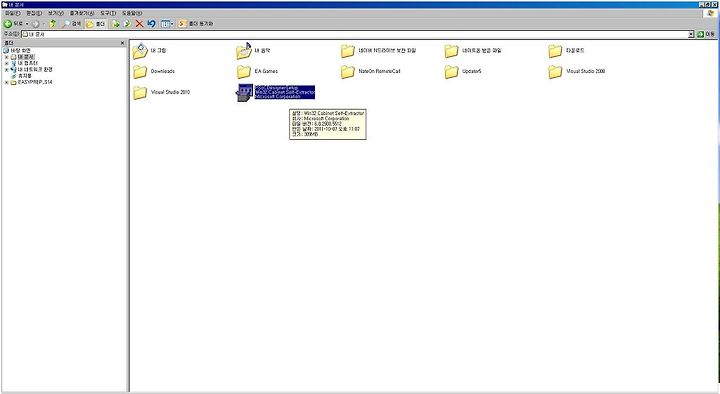Image resolution: width=720 pixels, height=394 pixels.
Task: Open the 검색 search tool
Action: (x=72, y=23)
